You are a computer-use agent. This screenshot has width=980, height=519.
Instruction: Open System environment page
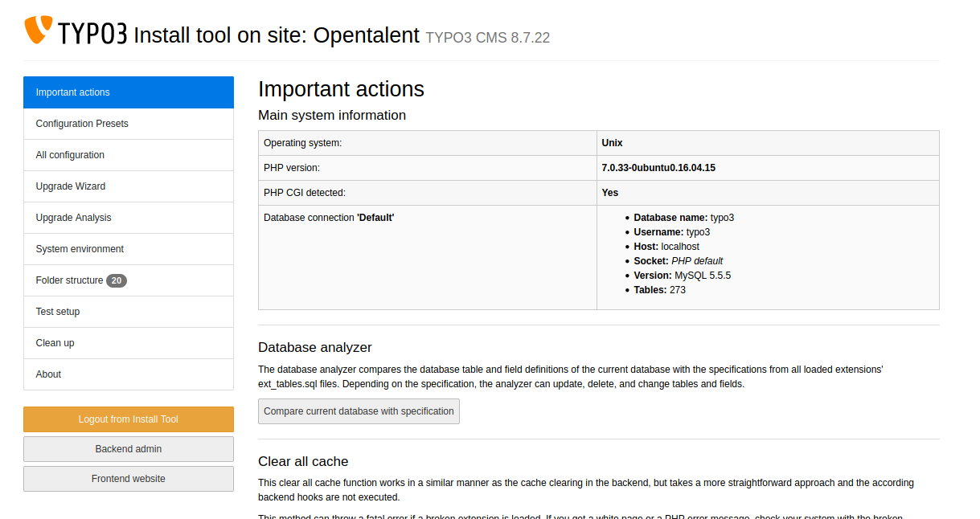[129, 249]
